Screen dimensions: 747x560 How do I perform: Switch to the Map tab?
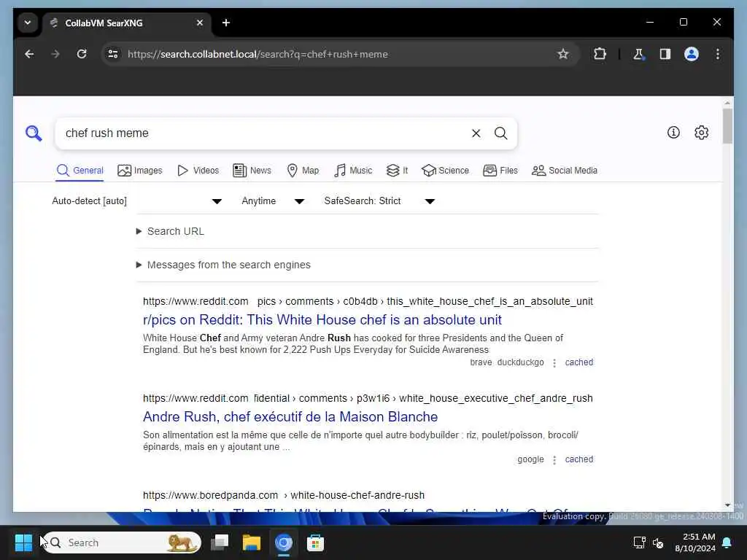point(303,171)
